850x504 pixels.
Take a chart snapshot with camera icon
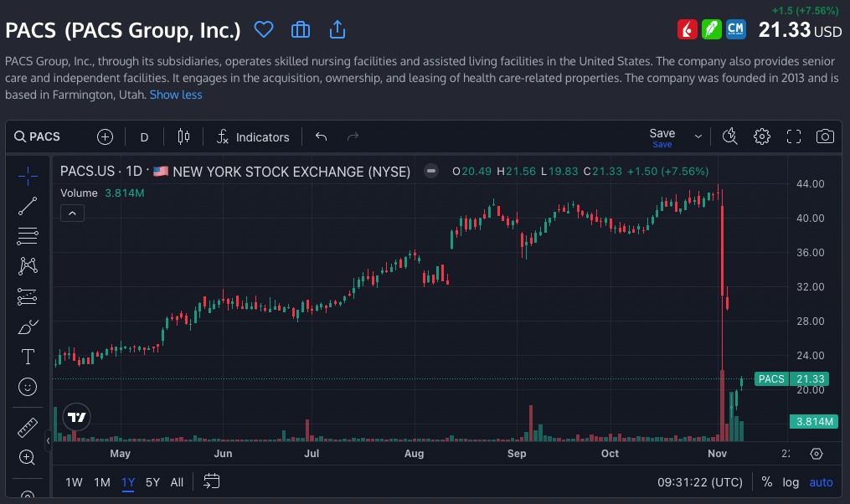pyautogui.click(x=825, y=136)
